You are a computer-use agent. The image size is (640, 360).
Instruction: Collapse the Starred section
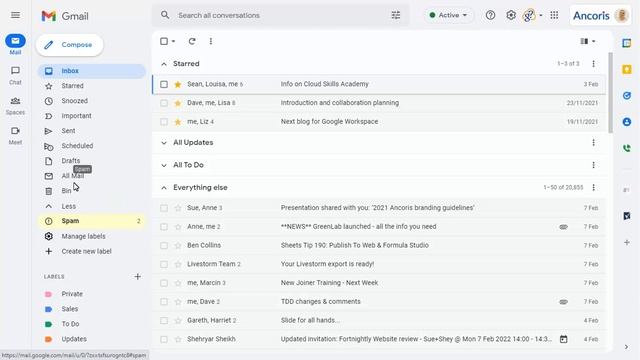[164, 64]
